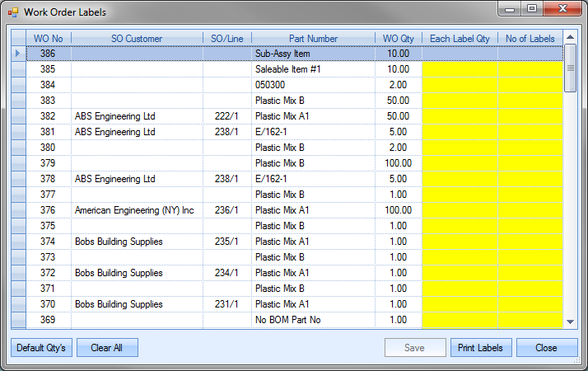The height and width of the screenshot is (371, 588).
Task: Sort by the WO No column header
Action: pyautogui.click(x=48, y=38)
